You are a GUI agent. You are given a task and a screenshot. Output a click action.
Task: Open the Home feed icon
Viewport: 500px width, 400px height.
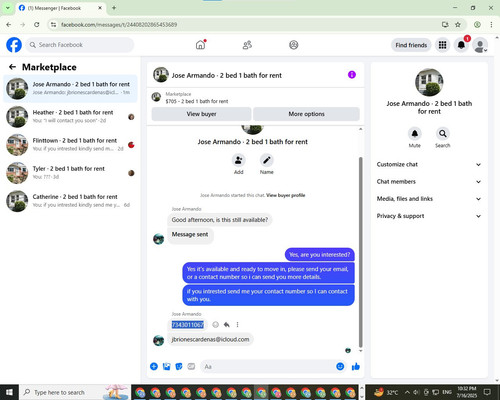(x=200, y=45)
